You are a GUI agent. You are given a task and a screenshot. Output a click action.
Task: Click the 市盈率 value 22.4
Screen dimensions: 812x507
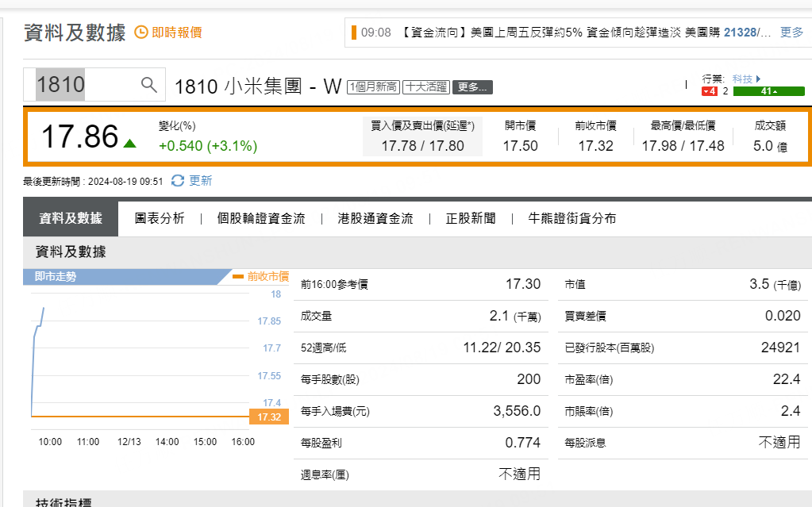pyautogui.click(x=787, y=379)
